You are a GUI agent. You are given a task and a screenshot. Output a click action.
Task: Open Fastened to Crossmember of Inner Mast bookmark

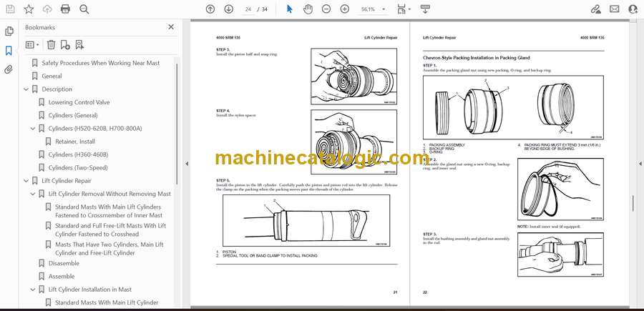click(x=109, y=211)
